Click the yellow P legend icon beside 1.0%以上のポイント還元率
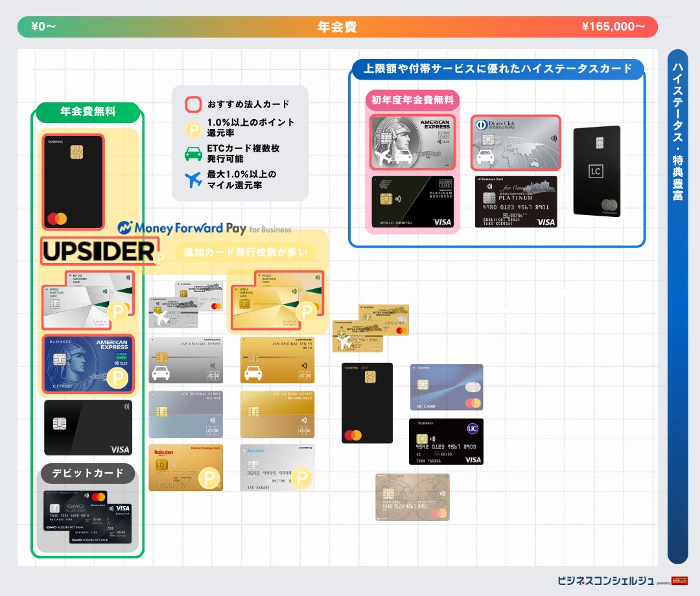700x596 pixels. tap(193, 130)
